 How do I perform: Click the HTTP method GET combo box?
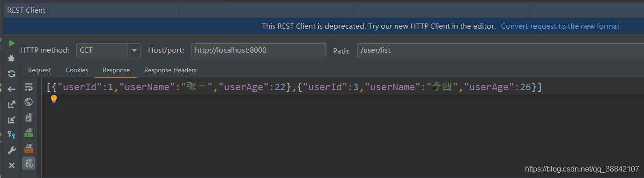coord(109,50)
